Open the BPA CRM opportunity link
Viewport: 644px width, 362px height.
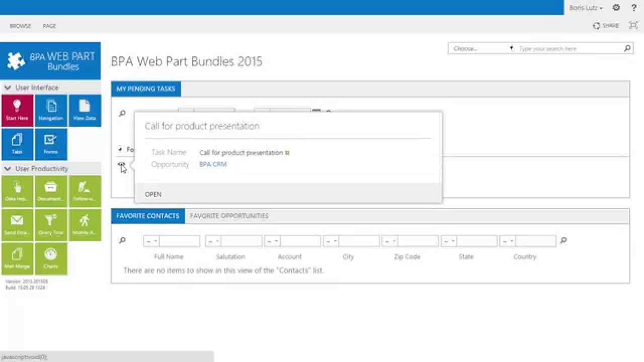tap(213, 164)
